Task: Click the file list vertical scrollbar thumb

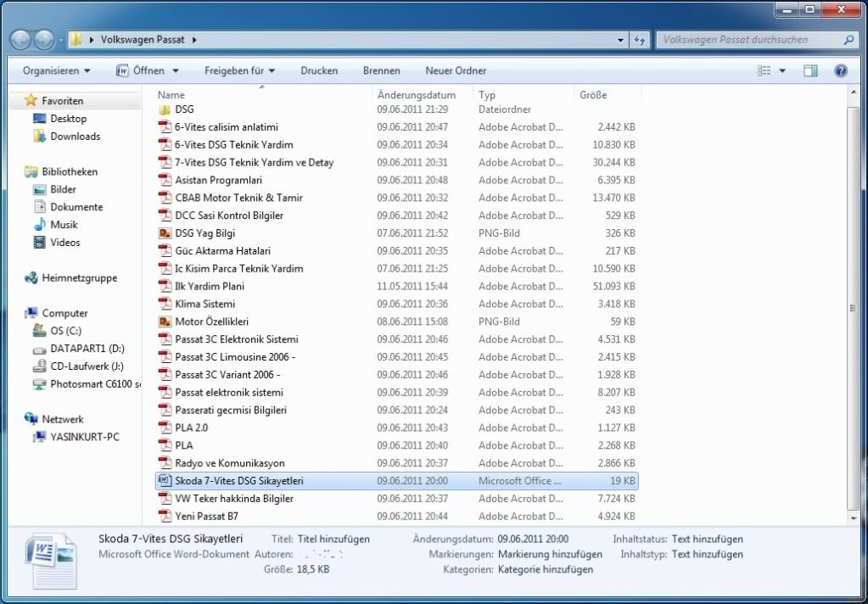Action: 853,309
